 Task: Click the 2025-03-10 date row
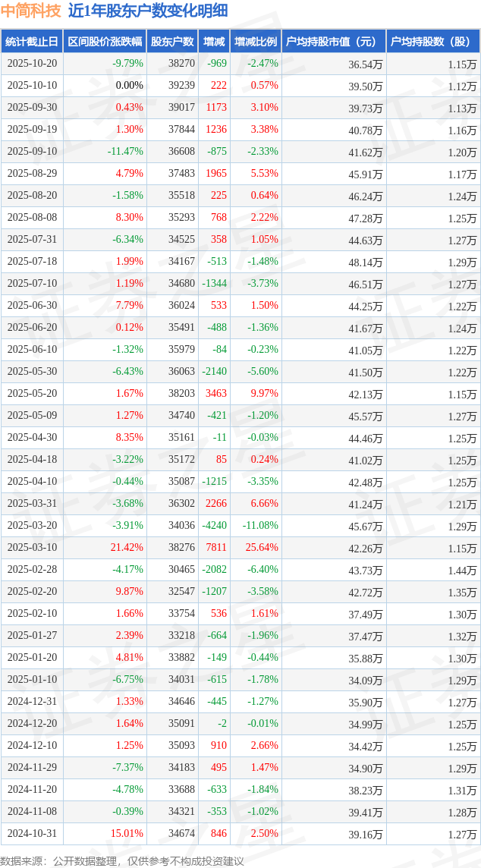[32, 548]
